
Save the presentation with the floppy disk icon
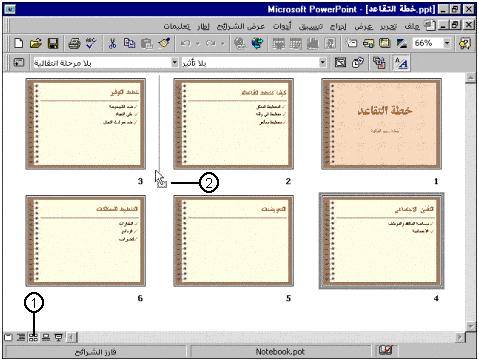click(x=53, y=43)
